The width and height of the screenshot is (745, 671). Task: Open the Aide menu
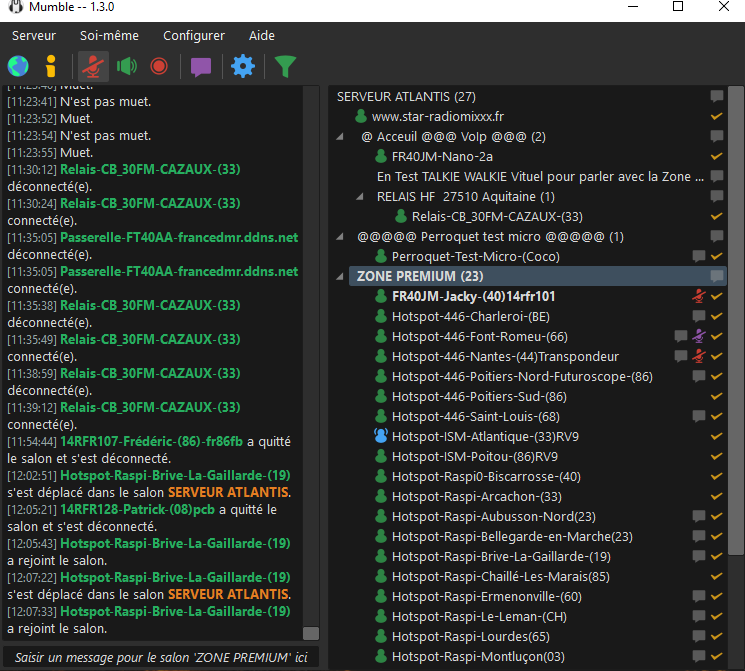[x=262, y=36]
